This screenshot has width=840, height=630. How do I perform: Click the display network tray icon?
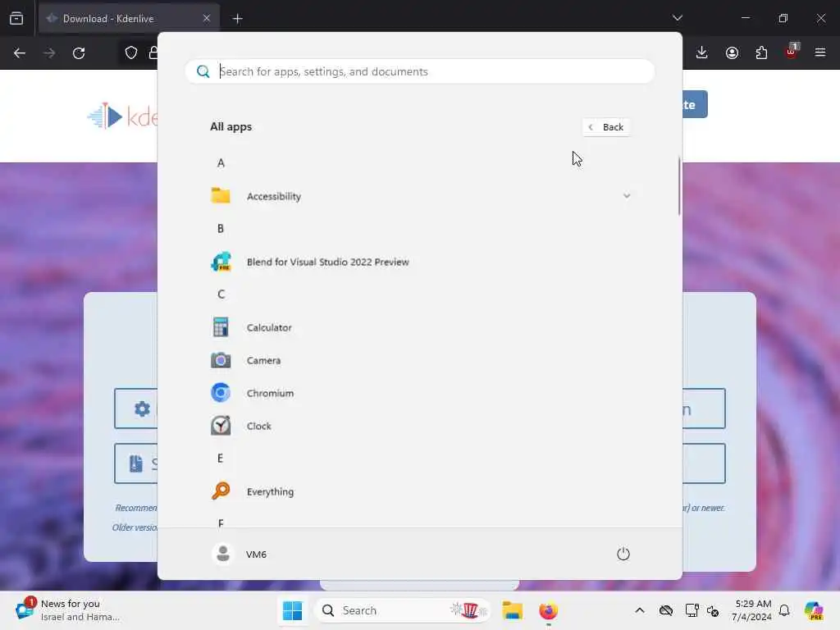692,610
